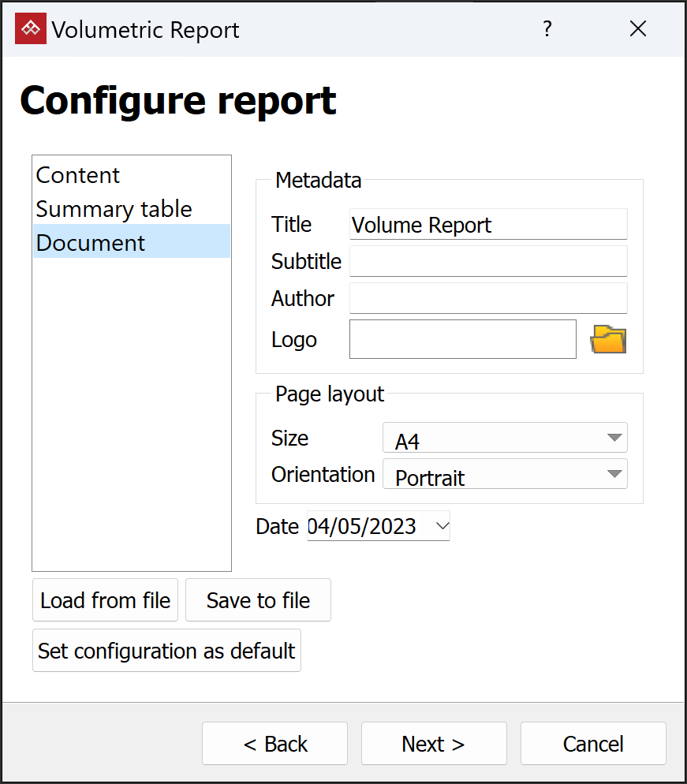Click the Logo path input field
This screenshot has height=784, width=687.
pos(462,340)
